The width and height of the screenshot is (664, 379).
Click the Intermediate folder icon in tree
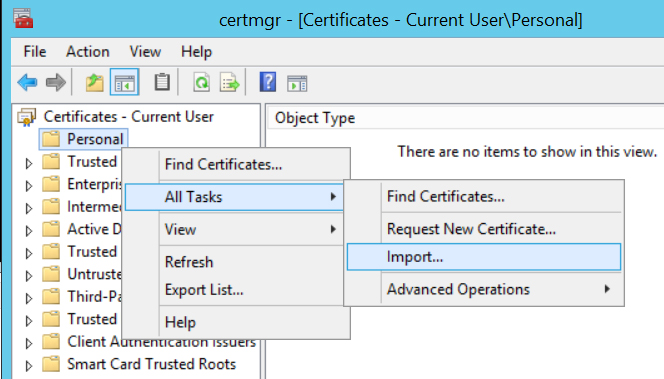click(x=51, y=206)
